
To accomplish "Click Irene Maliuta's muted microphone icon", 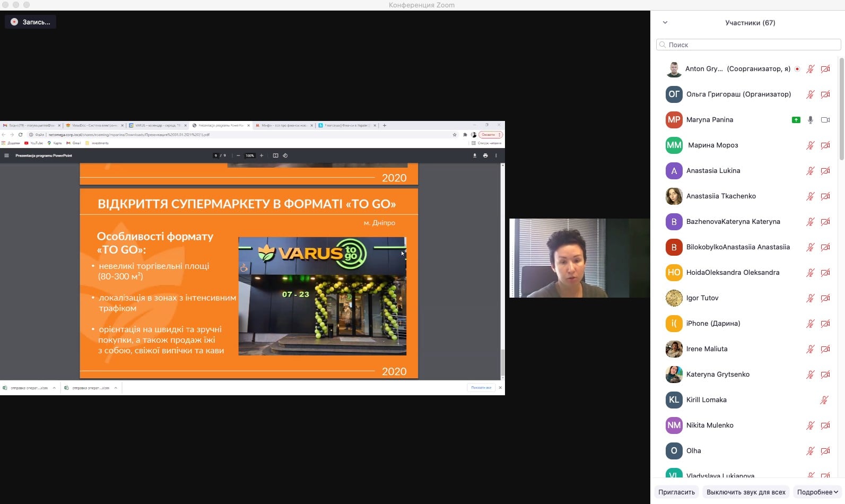I will coord(810,349).
